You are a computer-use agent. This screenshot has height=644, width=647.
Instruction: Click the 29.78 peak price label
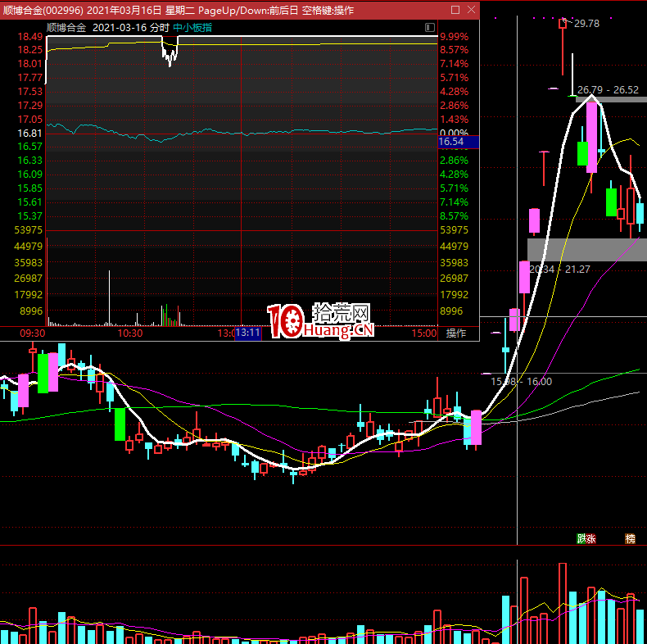[x=587, y=24]
